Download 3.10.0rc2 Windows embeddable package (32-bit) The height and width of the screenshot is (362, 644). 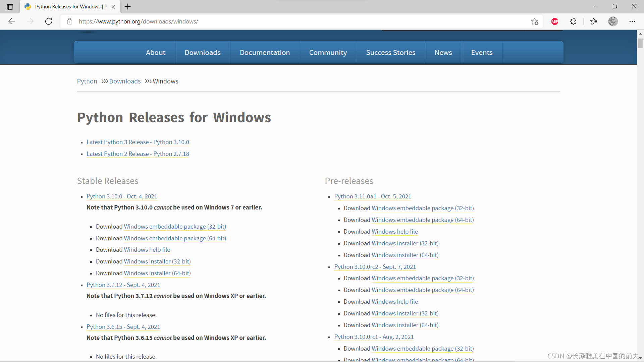coord(423,278)
